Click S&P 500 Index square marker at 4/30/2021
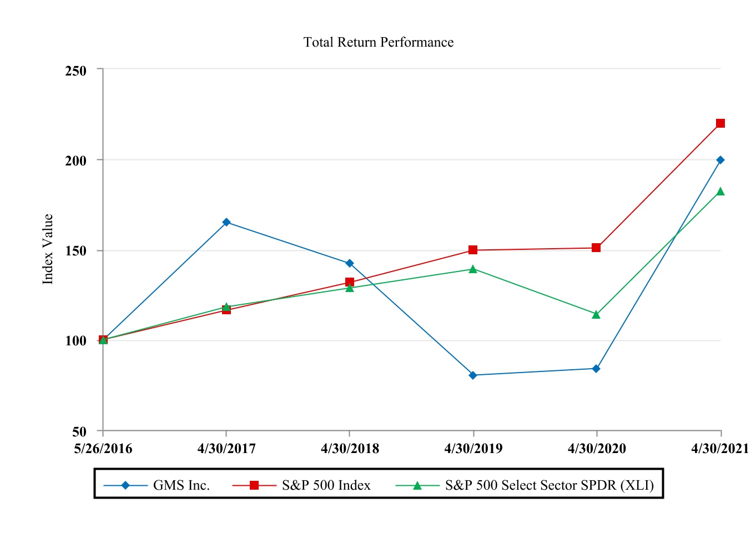This screenshot has height=533, width=756. (x=720, y=123)
